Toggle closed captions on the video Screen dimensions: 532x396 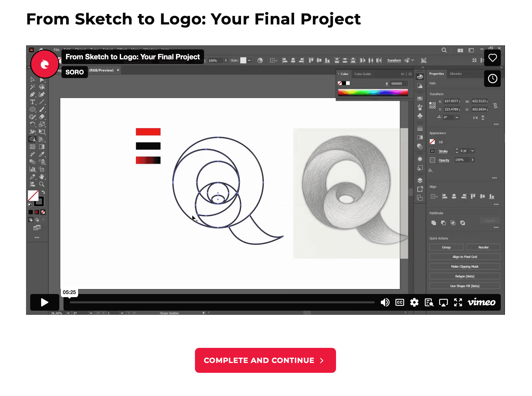400,302
